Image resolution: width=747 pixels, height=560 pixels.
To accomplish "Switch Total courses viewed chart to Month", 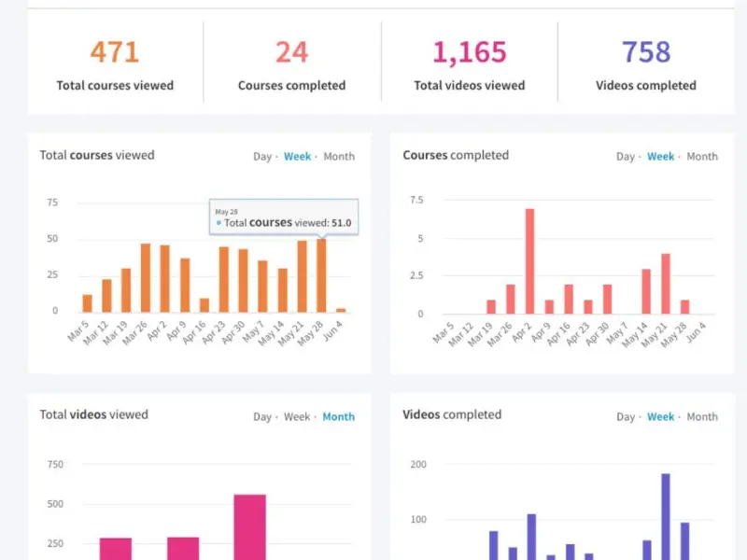I will point(339,157).
